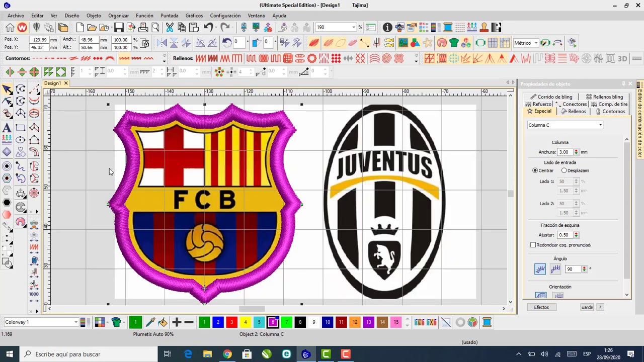Open the Archivo menu
The image size is (644, 362).
[x=16, y=16]
